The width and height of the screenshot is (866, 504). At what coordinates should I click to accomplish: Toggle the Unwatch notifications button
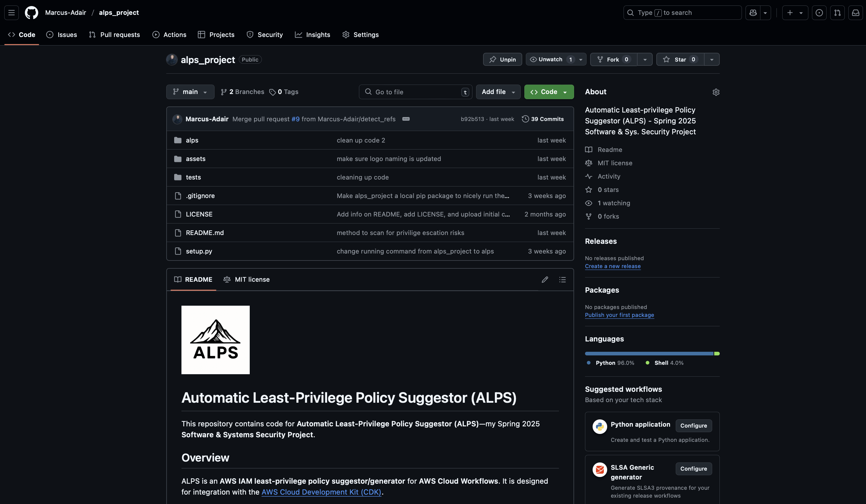[x=550, y=59]
